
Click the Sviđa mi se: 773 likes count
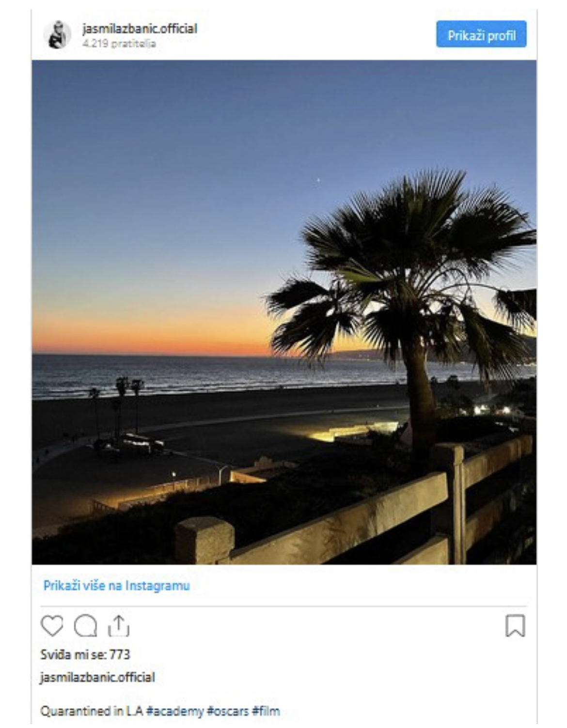coord(85,654)
